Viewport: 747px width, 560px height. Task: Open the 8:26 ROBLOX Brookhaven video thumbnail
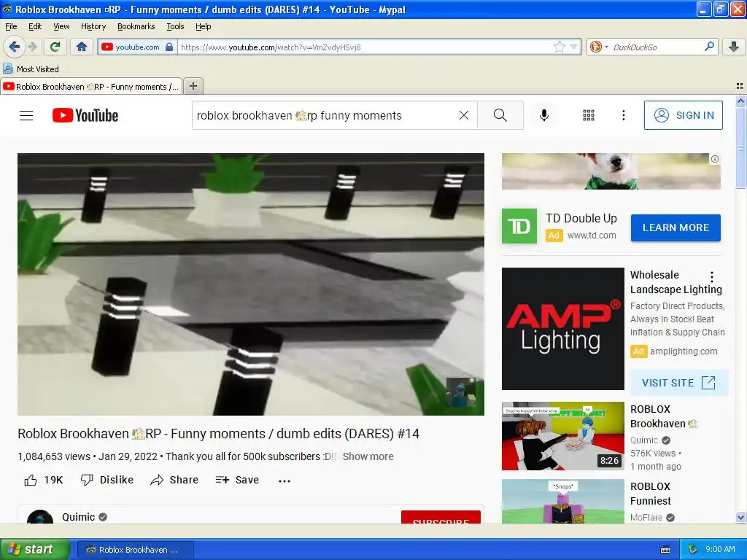[x=562, y=436]
